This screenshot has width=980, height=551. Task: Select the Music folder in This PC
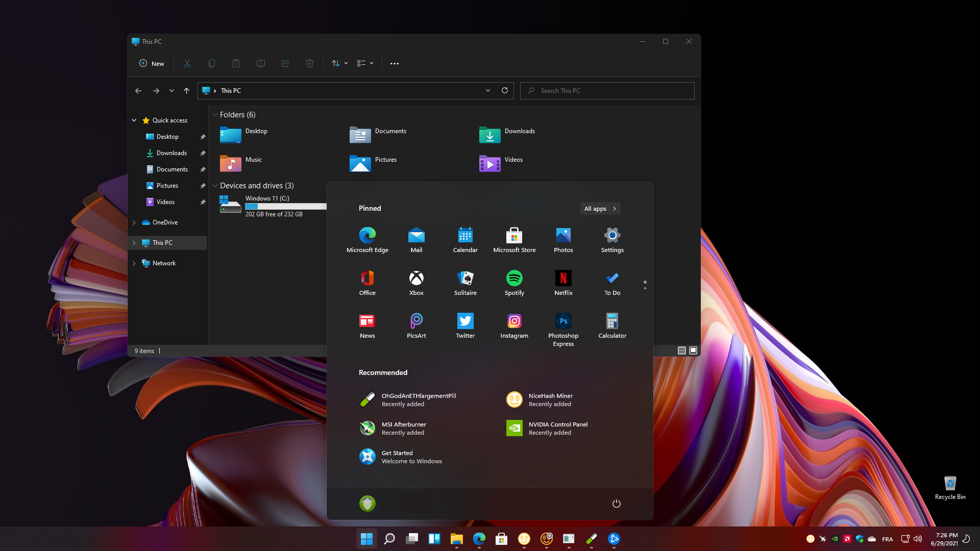point(241,163)
